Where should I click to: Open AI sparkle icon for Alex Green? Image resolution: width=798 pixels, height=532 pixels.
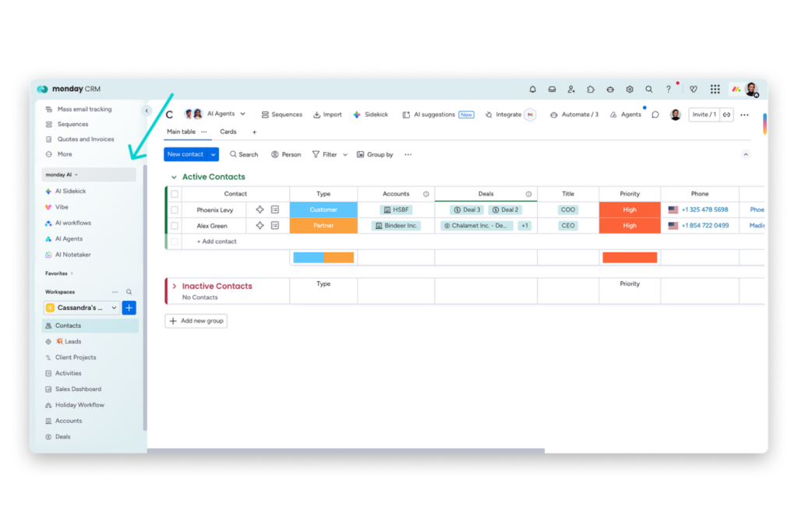pyautogui.click(x=260, y=225)
